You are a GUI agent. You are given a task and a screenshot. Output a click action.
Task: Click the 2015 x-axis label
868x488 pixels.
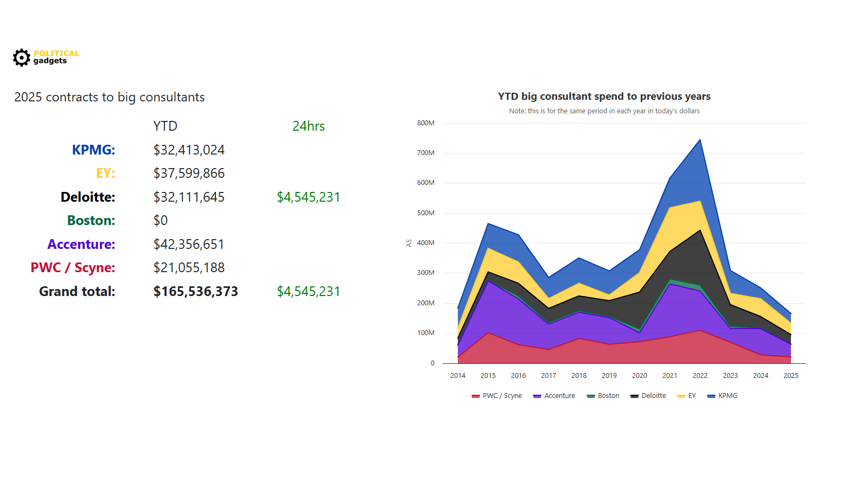[x=488, y=375]
